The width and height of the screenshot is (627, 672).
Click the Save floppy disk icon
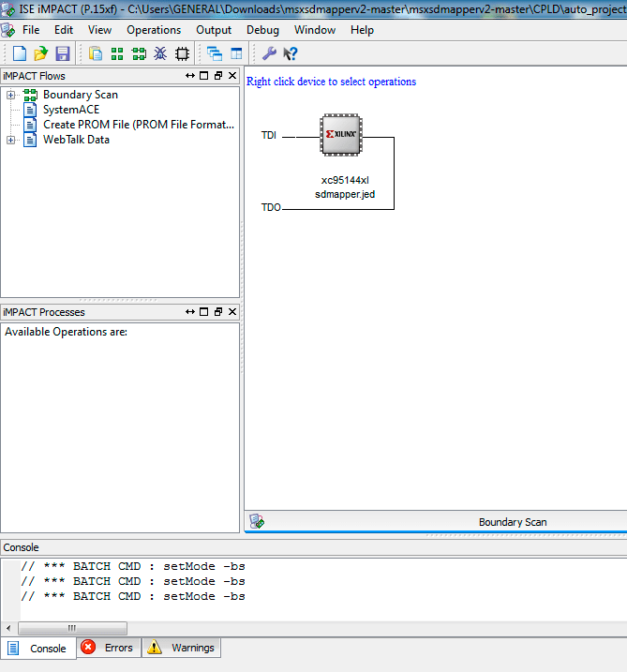[x=63, y=53]
